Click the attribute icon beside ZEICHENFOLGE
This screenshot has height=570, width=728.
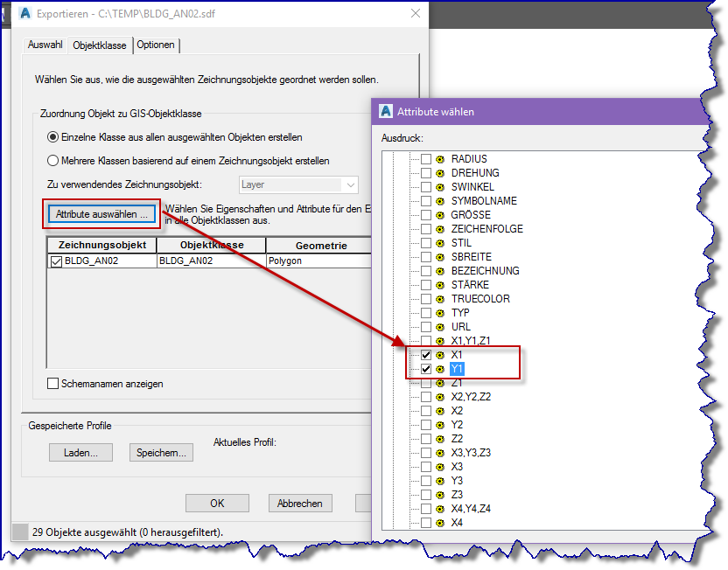tap(439, 228)
